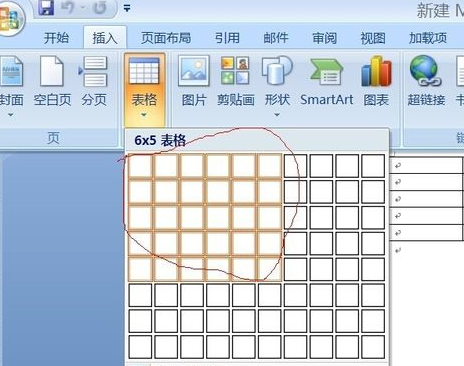Open the 视图 tab
The image size is (464, 366).
(x=373, y=38)
